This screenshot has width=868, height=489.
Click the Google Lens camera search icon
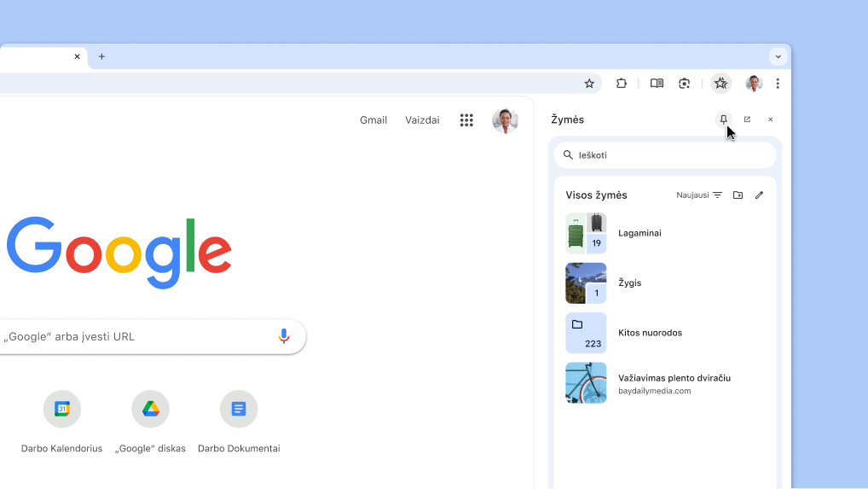coord(684,84)
